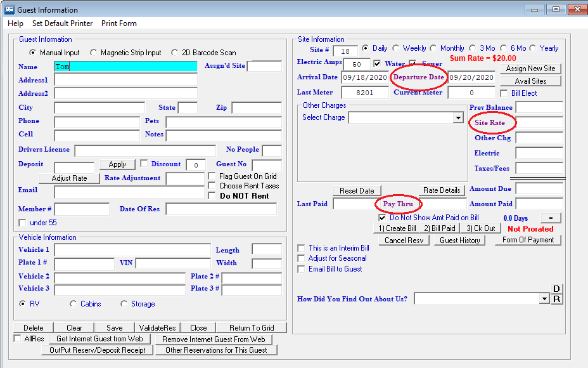This screenshot has height=368, width=588.
Task: Open Rate Details
Action: [x=442, y=190]
